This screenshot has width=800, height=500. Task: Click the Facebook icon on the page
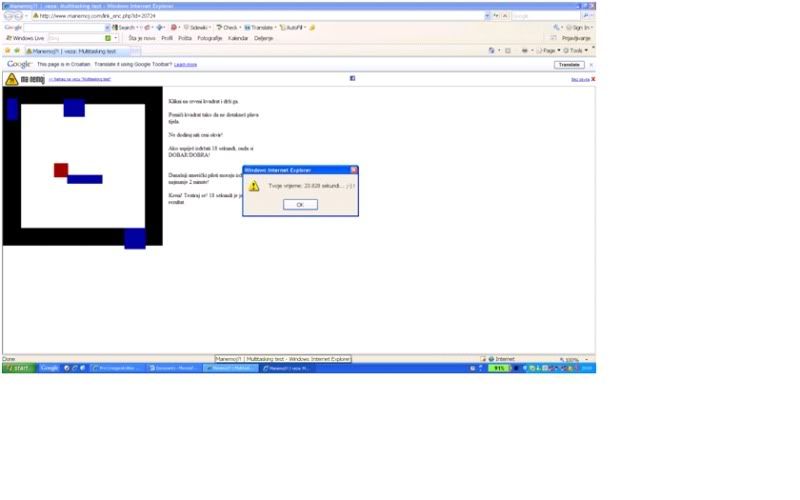352,78
